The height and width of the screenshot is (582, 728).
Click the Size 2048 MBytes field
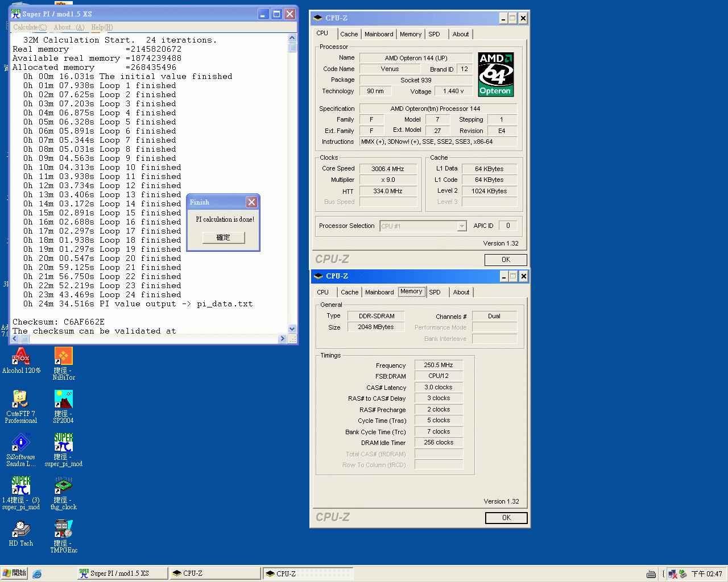[376, 327]
